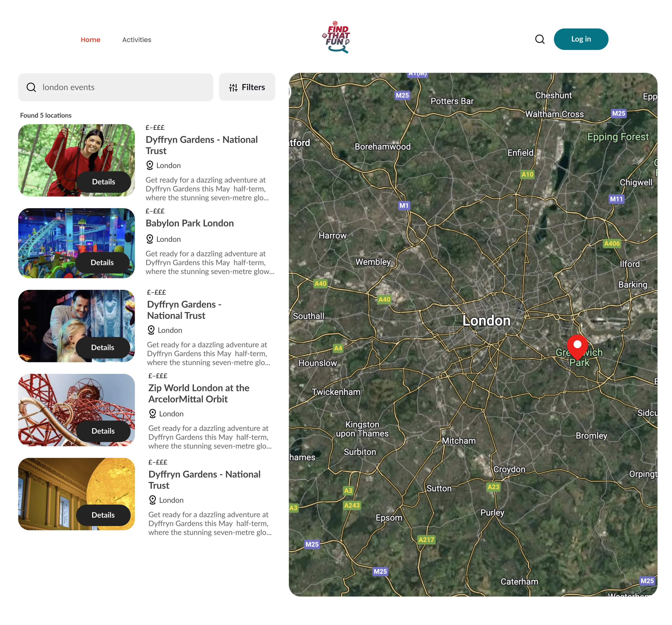Click the sliders icon on Filters button
The width and height of the screenshot is (672, 625).
coord(233,88)
